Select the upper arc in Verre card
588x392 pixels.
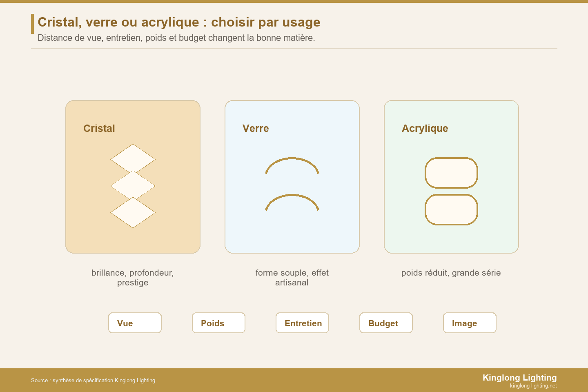click(292, 165)
